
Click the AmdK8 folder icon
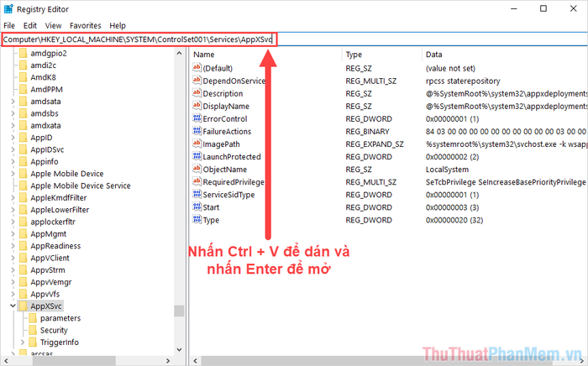[24, 77]
